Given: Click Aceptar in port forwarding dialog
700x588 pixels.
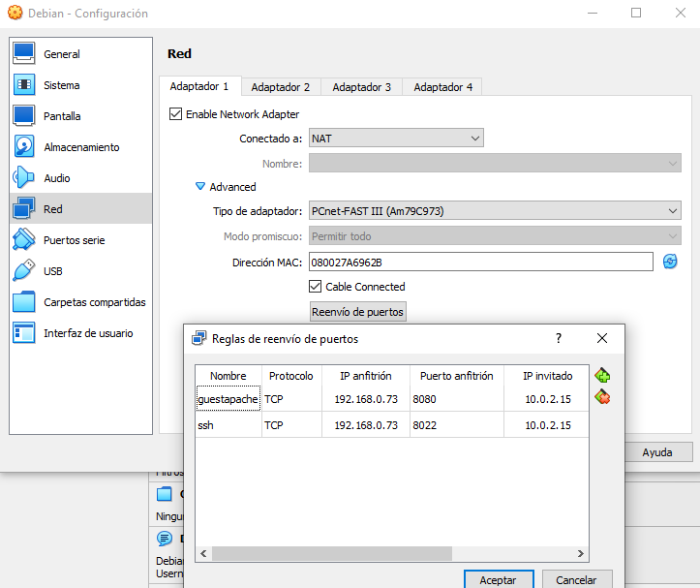Looking at the screenshot, I should 499,580.
